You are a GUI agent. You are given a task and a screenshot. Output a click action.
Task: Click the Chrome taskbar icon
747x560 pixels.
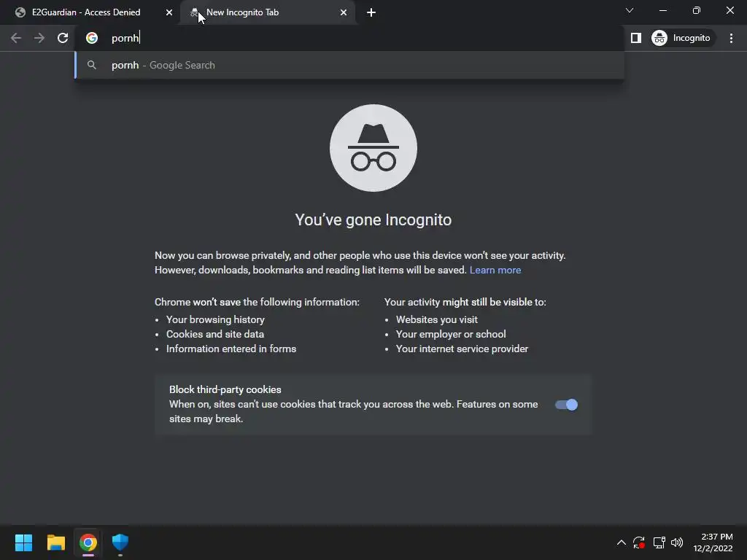[88, 542]
